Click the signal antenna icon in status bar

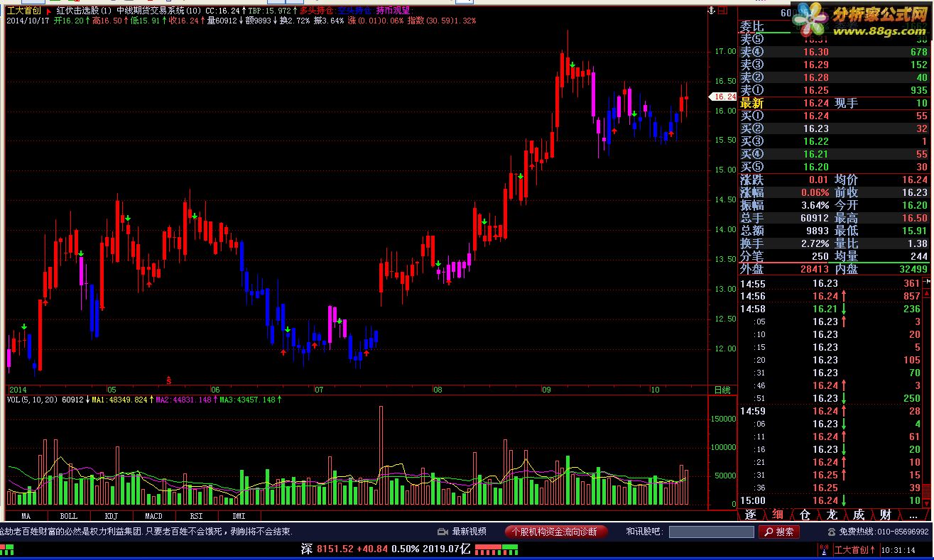tap(824, 549)
